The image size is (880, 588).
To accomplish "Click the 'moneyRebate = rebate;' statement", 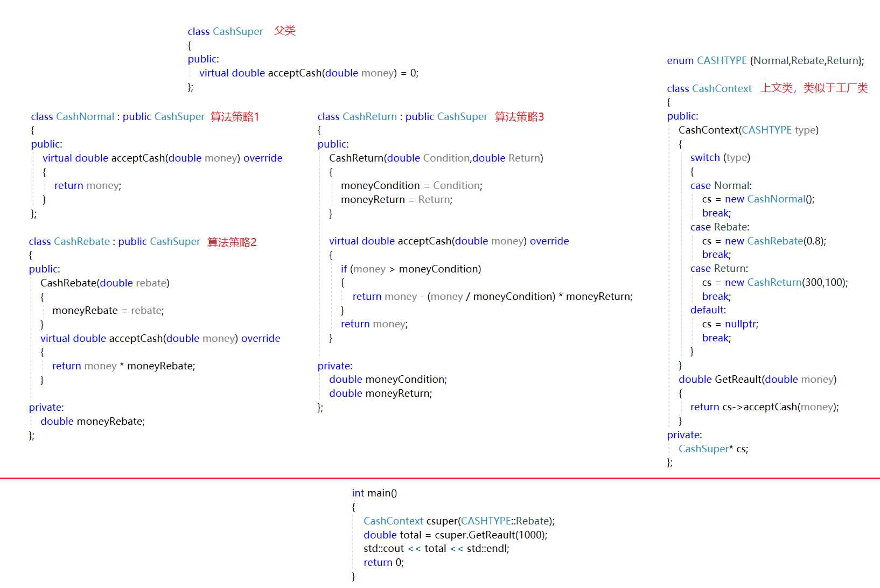I will [108, 310].
